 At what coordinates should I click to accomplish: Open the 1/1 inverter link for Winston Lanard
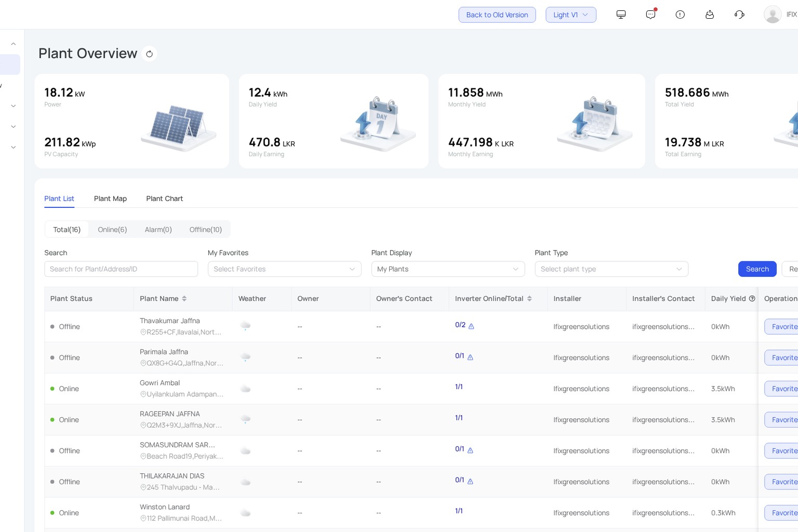point(459,511)
